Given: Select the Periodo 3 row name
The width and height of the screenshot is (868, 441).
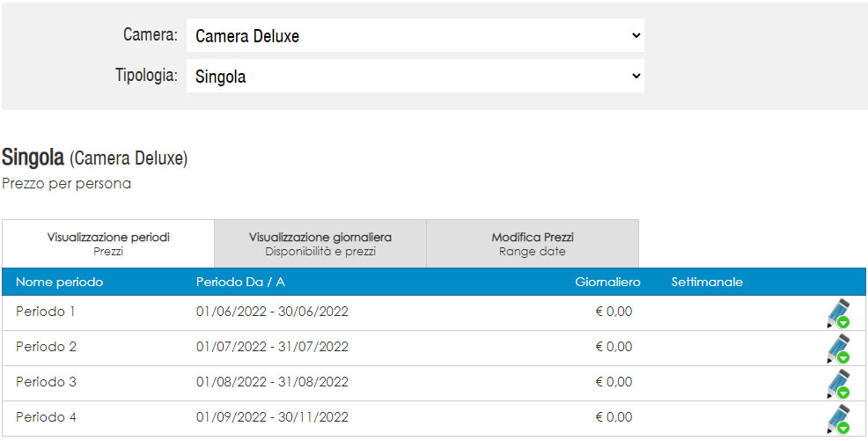Looking at the screenshot, I should click(x=46, y=382).
